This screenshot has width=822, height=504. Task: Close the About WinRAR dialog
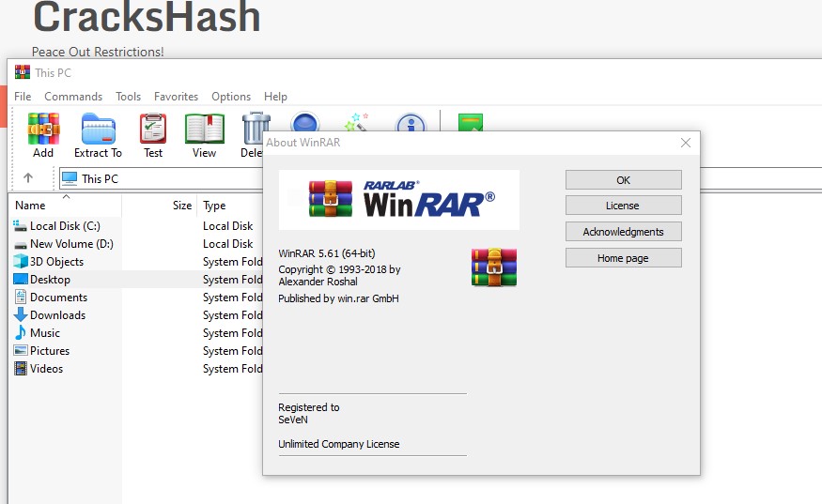coord(686,143)
